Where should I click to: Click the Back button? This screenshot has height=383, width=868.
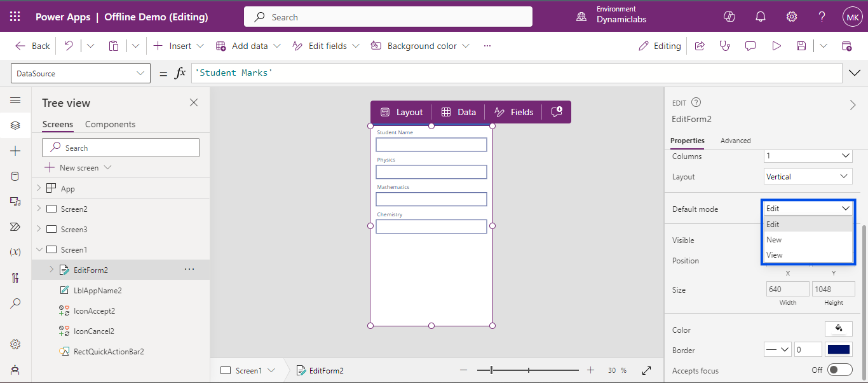(x=32, y=46)
